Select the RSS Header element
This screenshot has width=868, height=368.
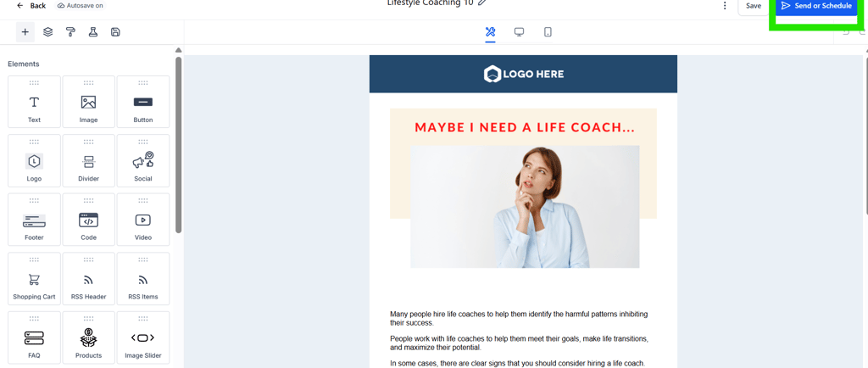click(88, 278)
